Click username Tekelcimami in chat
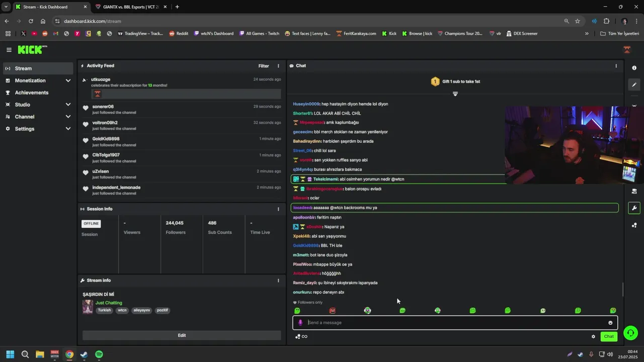The width and height of the screenshot is (644, 362). pos(326,179)
